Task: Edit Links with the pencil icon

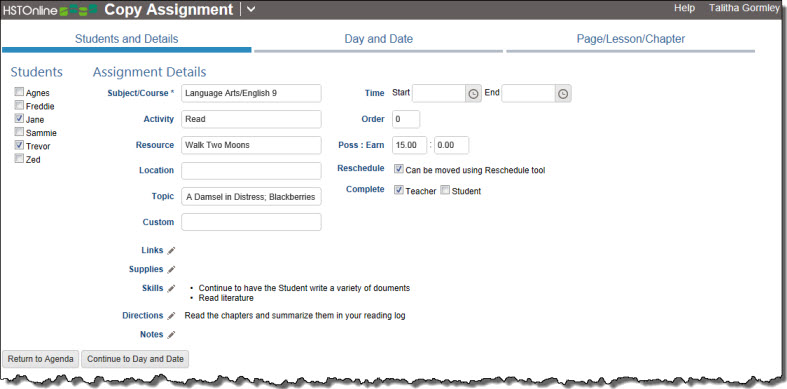Action: (171, 250)
